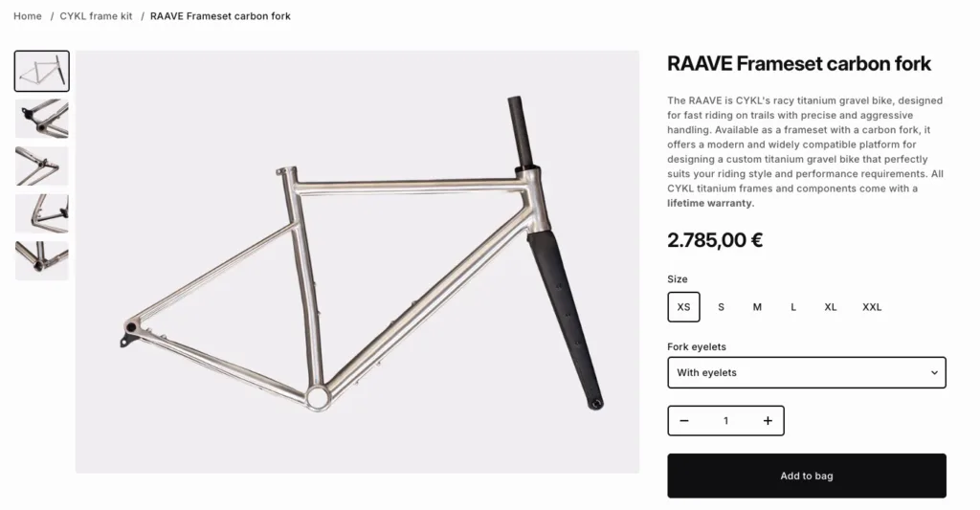Show the second thumbnail of rear dropout

point(42,119)
